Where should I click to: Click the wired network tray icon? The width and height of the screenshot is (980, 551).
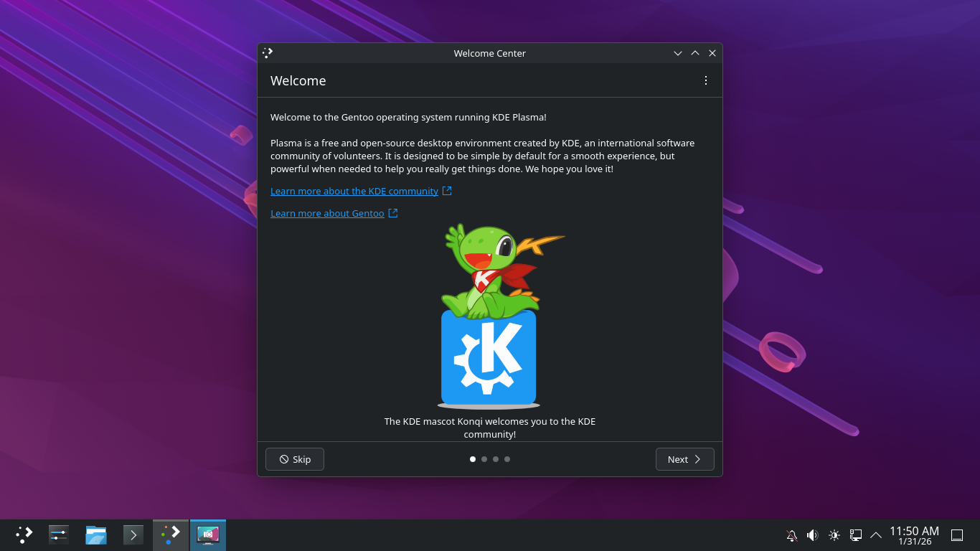click(x=855, y=535)
